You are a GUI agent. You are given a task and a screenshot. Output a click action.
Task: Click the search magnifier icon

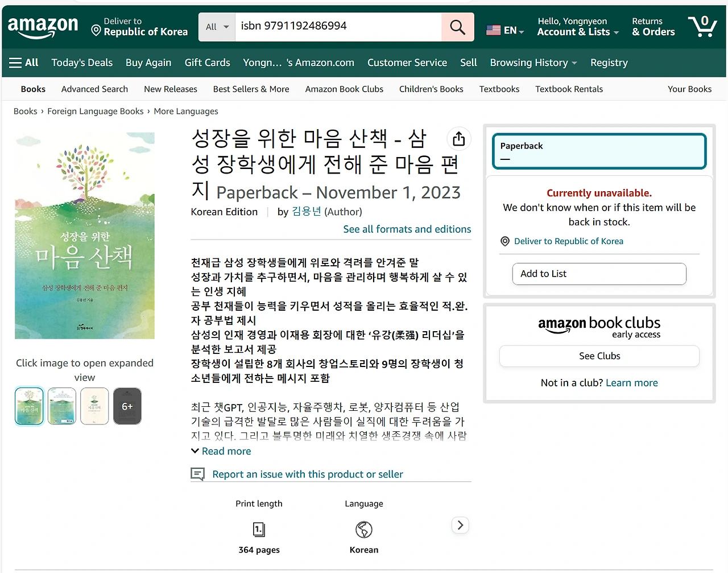click(457, 27)
